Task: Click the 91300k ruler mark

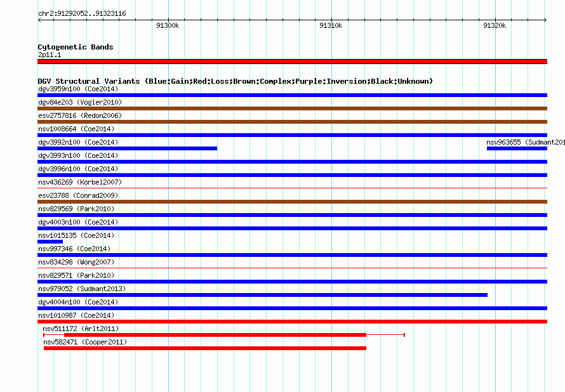Action: coord(168,25)
